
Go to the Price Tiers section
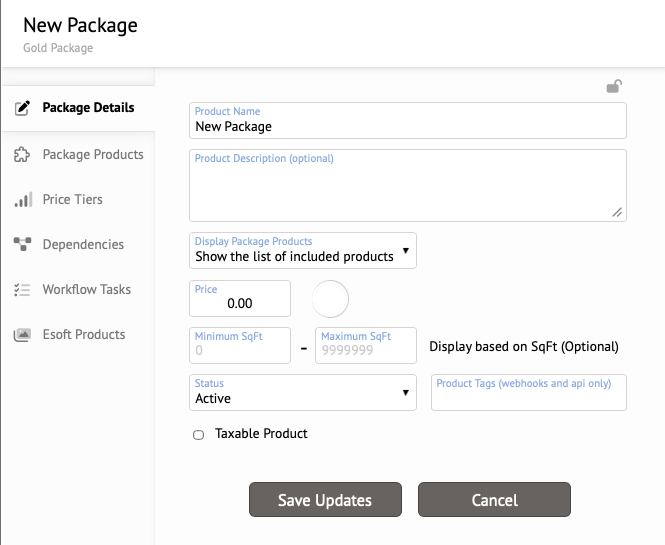click(78, 199)
